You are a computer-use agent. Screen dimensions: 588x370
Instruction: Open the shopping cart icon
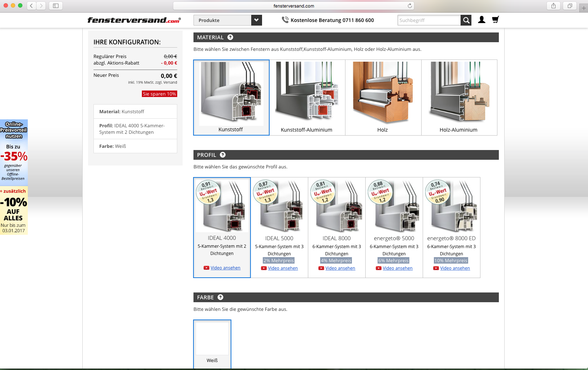point(496,19)
